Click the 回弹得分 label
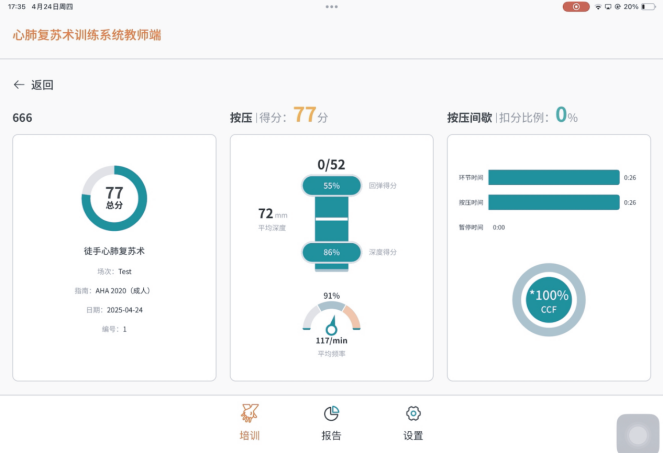 382,185
